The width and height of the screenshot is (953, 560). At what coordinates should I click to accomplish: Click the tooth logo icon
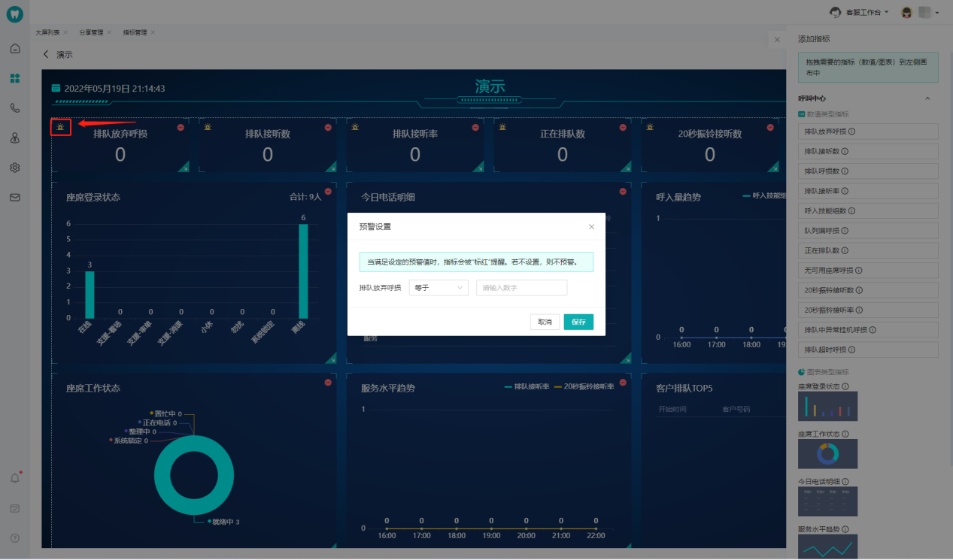[15, 15]
